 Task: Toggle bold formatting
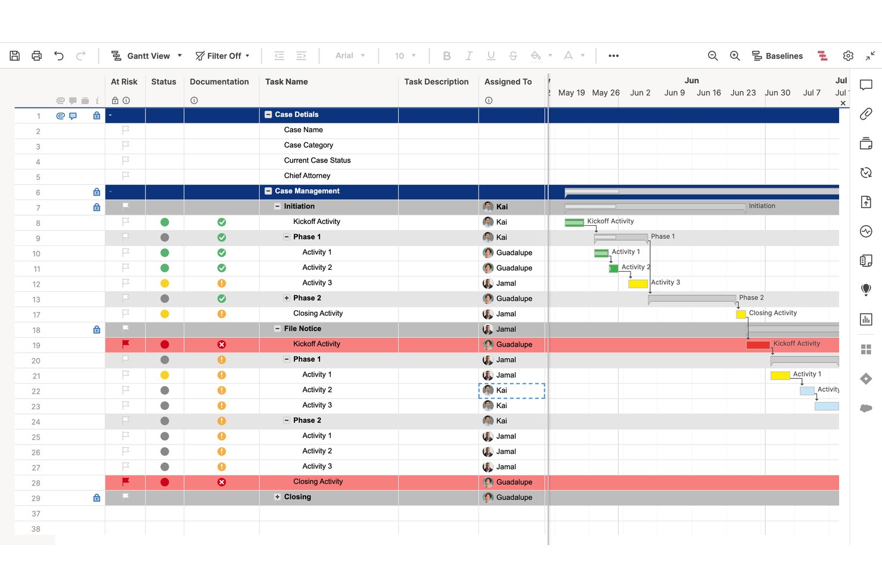(x=446, y=55)
